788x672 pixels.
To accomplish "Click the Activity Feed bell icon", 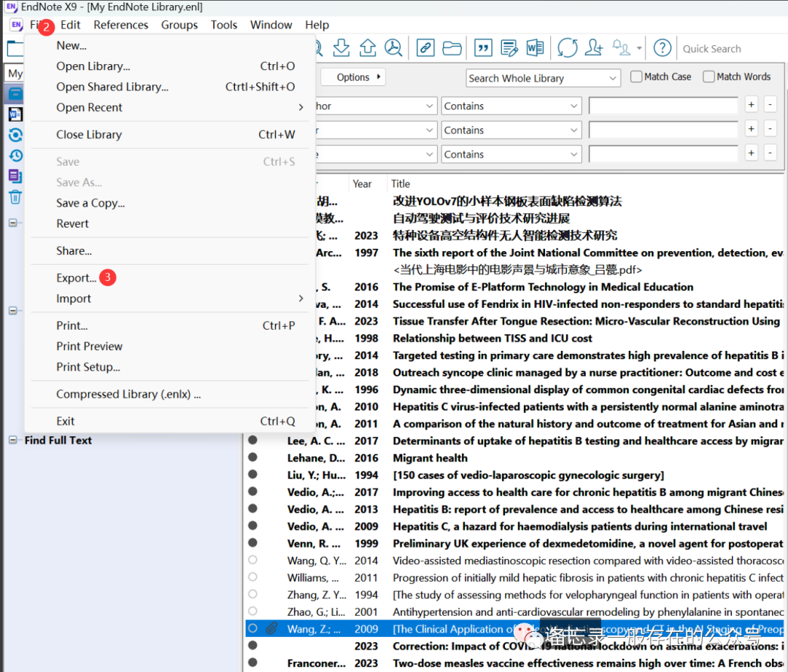I will coord(621,47).
